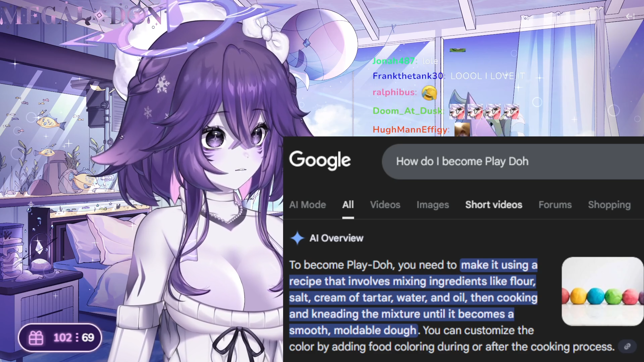Viewport: 644px width, 362px height.
Task: Click the Jonah487 username in chat
Action: pyautogui.click(x=394, y=61)
